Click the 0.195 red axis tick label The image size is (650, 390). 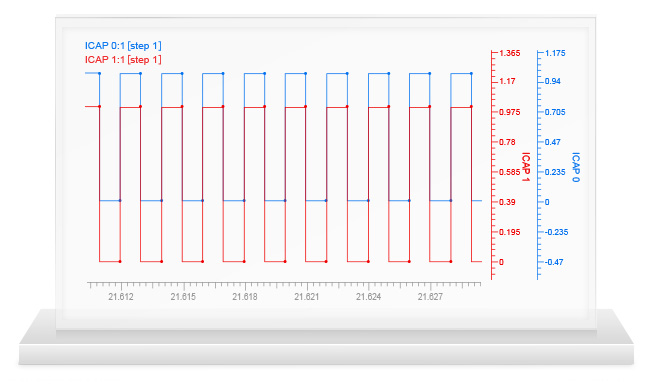click(509, 232)
